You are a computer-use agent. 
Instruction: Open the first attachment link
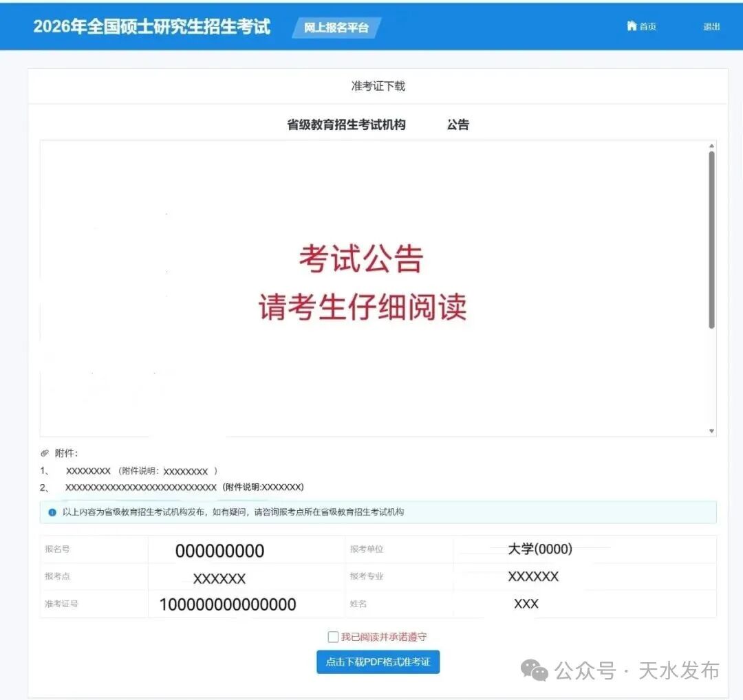(88, 471)
